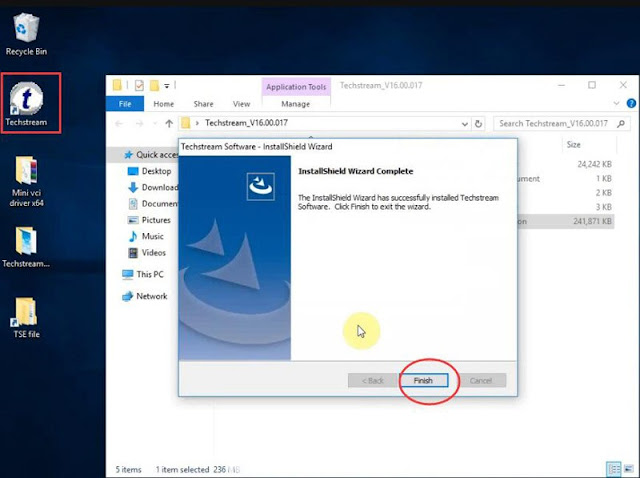Open the File menu in Explorer
Screen dimensions: 640x478
(x=125, y=104)
